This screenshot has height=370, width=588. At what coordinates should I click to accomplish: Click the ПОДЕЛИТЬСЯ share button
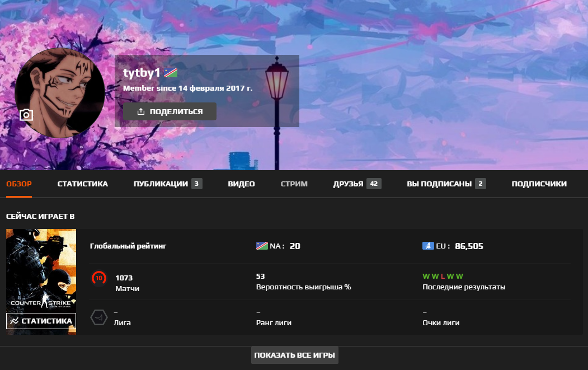point(170,111)
